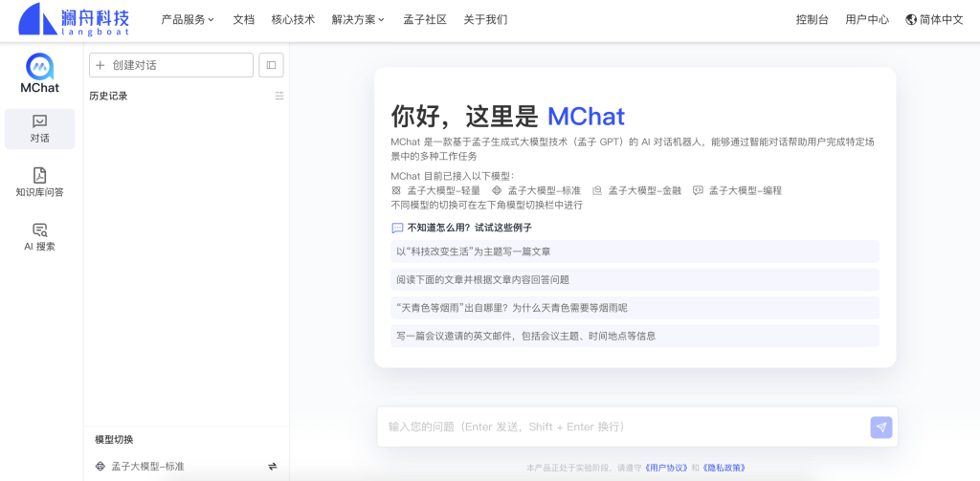Click the globe language icon
Viewport: 980px width, 481px height.
[x=911, y=19]
